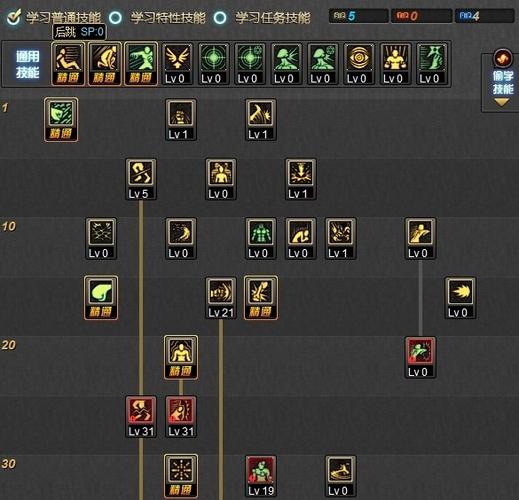Click the blue point counter showing 5
Image resolution: width=519 pixels, height=500 pixels.
[359, 16]
